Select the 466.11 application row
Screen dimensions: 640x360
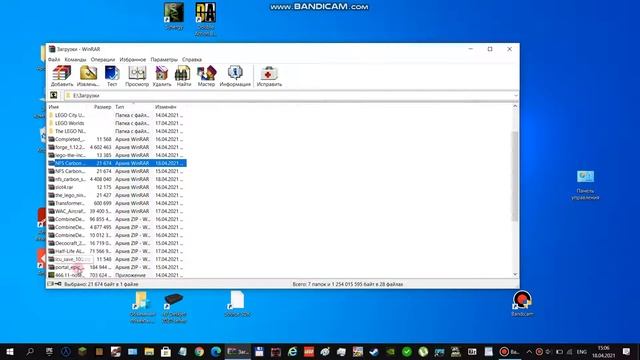tap(116, 275)
